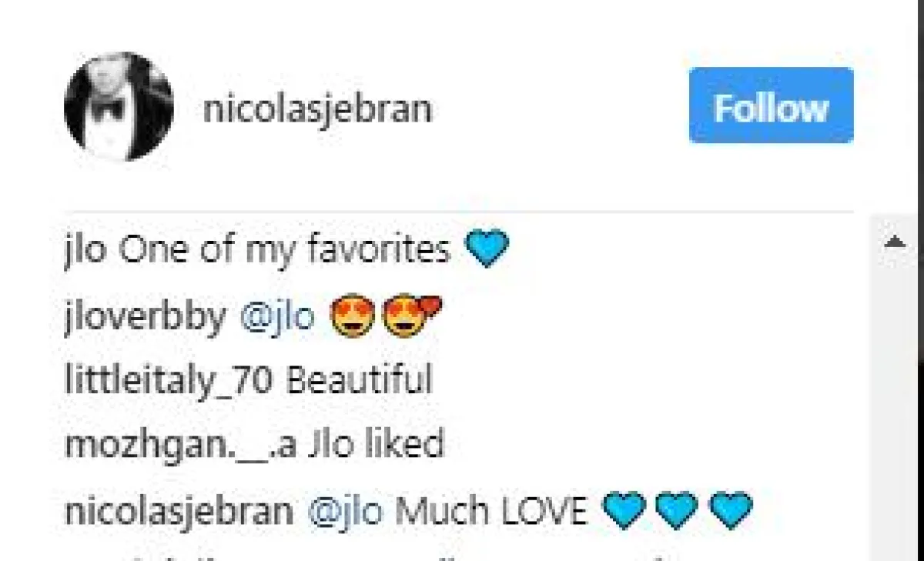Click the first blue heart after Much LOVE
Image resolution: width=924 pixels, height=561 pixels.
tap(622, 511)
